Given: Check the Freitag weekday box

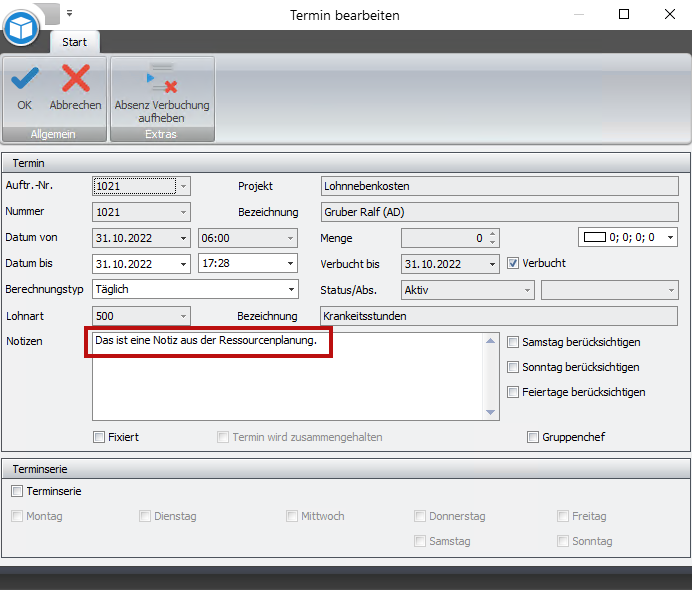Looking at the screenshot, I should click(x=563, y=516).
